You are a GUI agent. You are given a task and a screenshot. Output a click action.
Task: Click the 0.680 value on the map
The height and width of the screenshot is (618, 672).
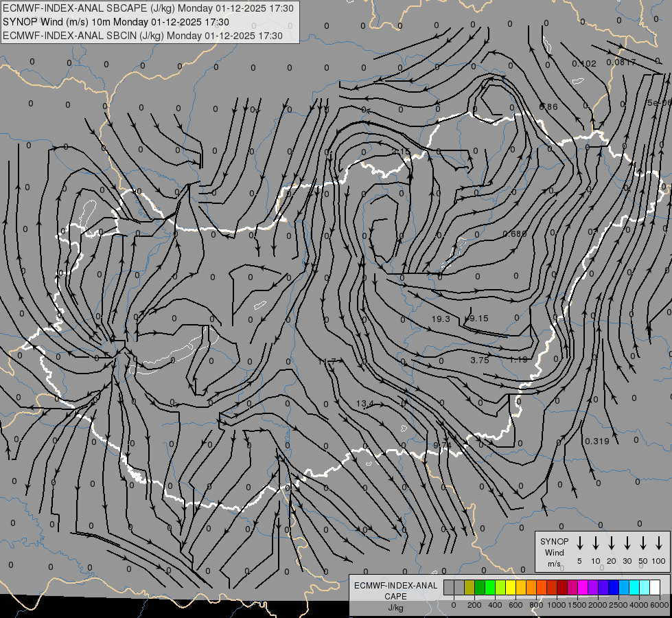tap(515, 233)
